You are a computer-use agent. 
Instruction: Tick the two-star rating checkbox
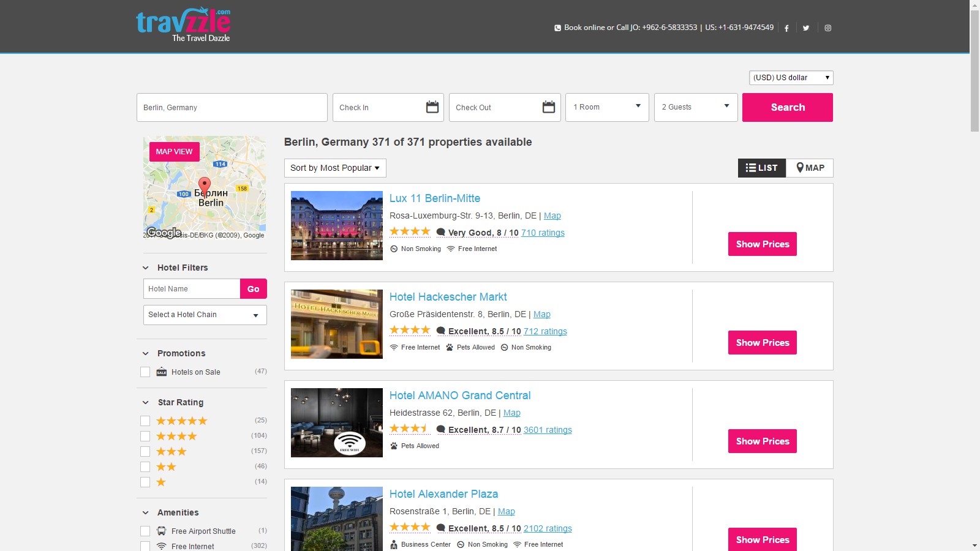click(145, 467)
